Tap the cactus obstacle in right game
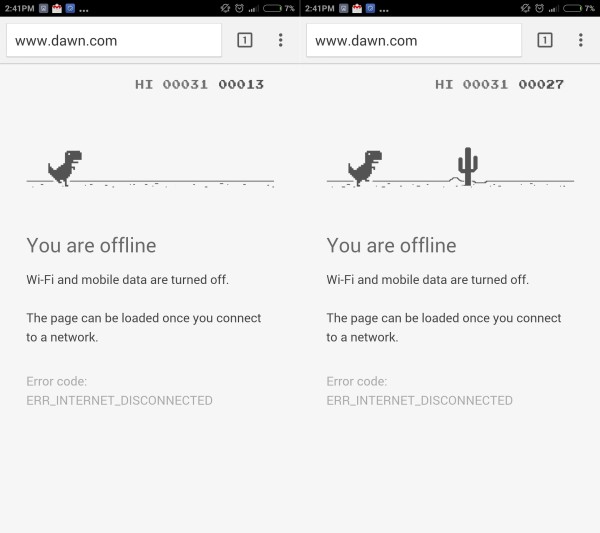The width and height of the screenshot is (600, 533). point(468,166)
